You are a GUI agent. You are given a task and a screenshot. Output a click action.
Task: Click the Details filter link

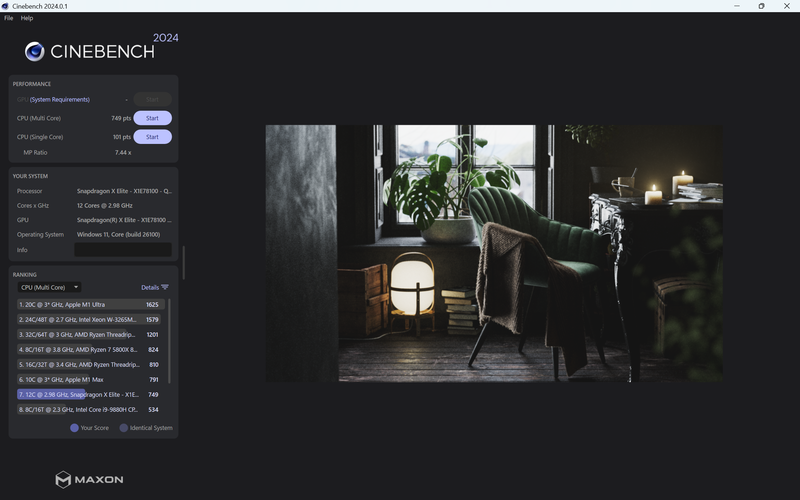(150, 287)
